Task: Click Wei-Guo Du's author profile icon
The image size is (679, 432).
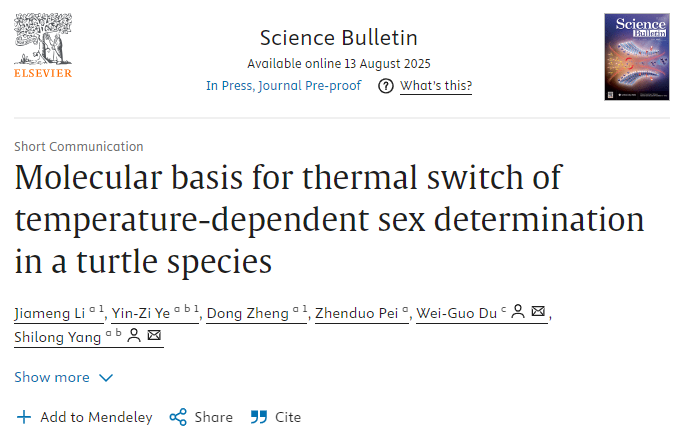Action: pyautogui.click(x=518, y=313)
